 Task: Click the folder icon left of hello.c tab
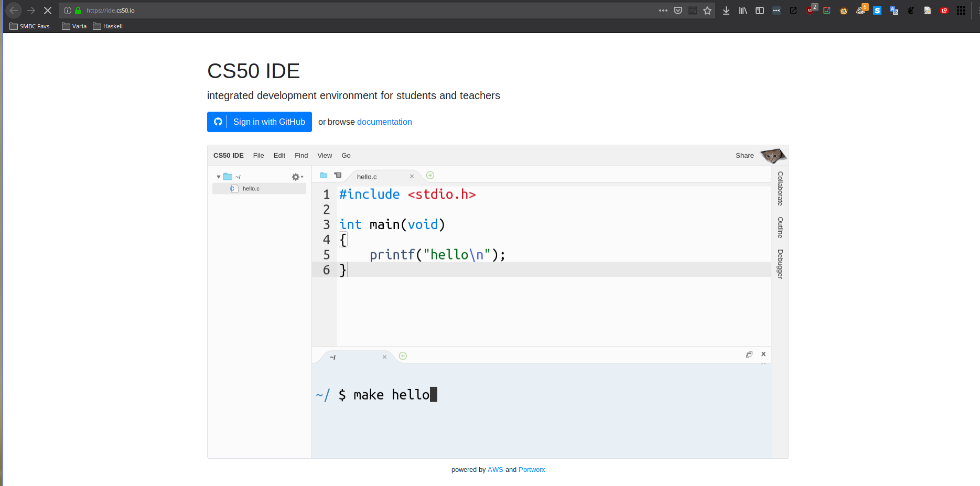pyautogui.click(x=324, y=176)
